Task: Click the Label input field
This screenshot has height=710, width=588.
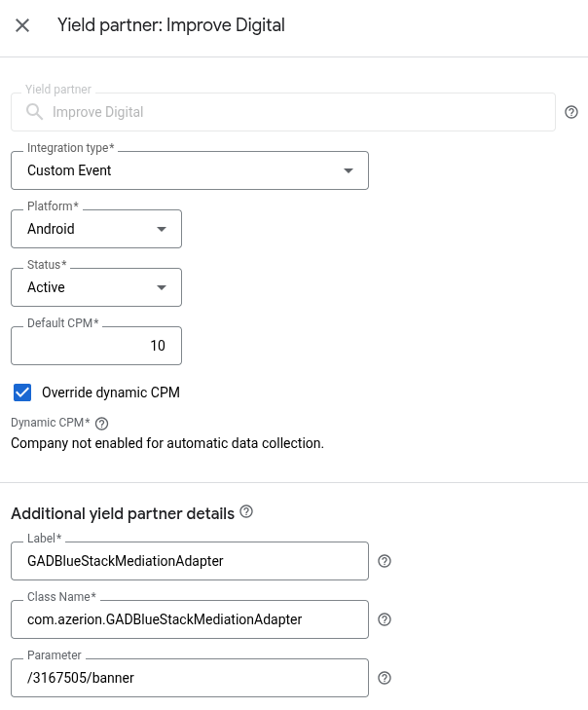Action: 190,561
